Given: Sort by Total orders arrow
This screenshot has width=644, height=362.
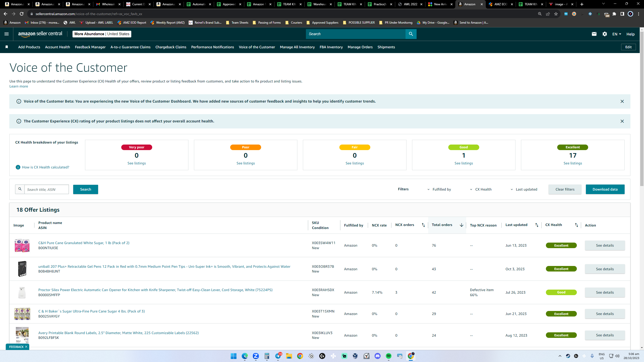Looking at the screenshot, I should pos(461,225).
